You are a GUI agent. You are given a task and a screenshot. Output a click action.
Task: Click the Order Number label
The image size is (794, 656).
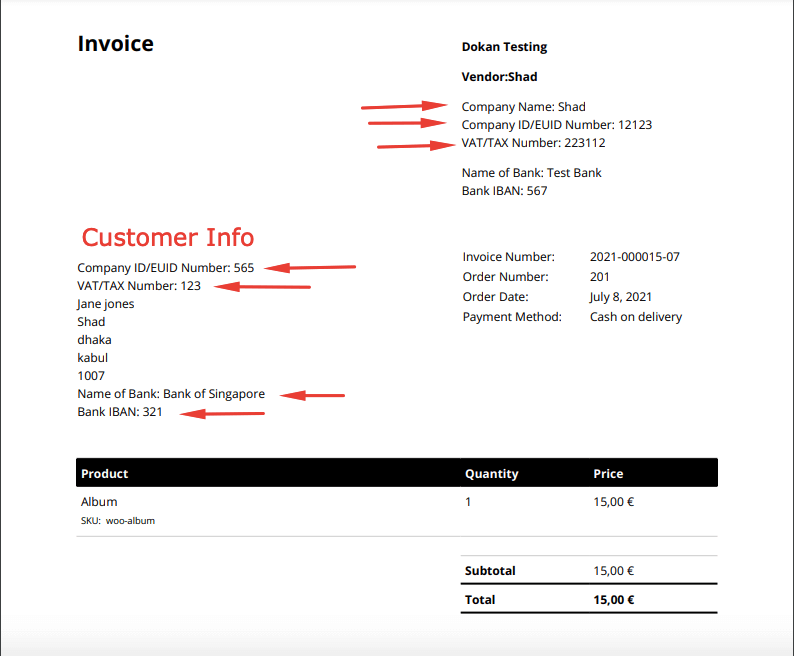click(505, 277)
